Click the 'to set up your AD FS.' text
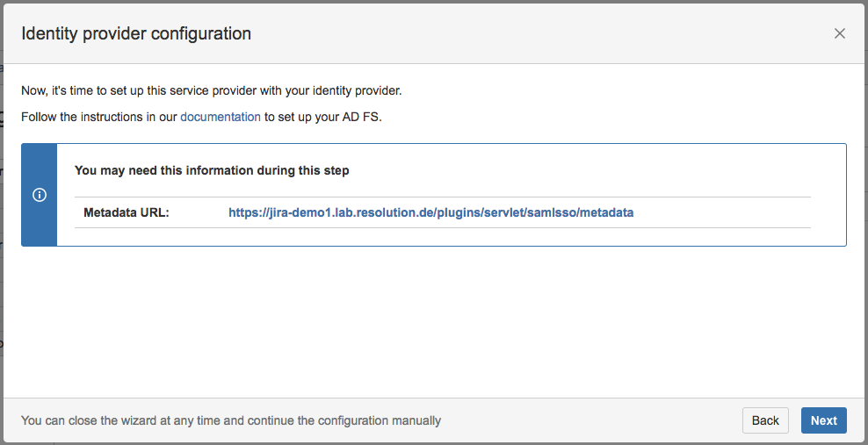868x445 pixels. tap(322, 118)
